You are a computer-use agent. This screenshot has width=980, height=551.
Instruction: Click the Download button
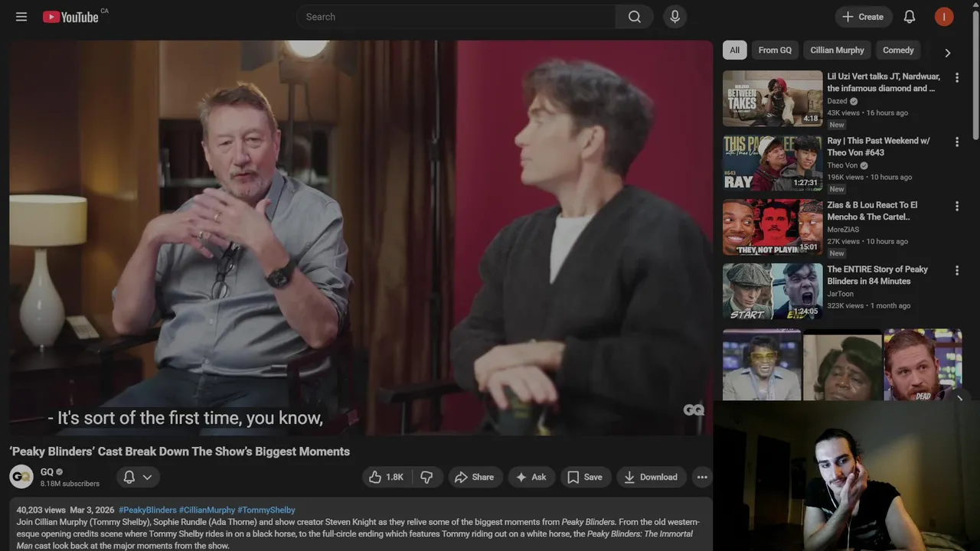click(651, 477)
